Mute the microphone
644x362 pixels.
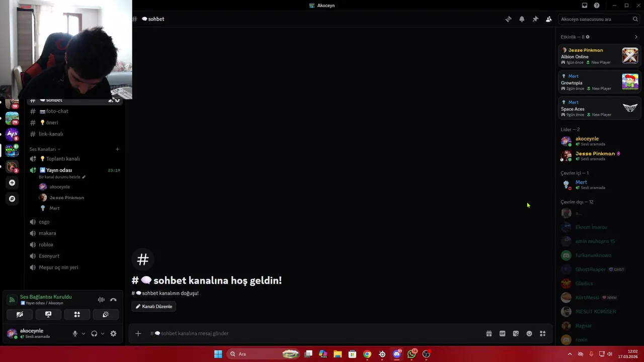point(75,333)
